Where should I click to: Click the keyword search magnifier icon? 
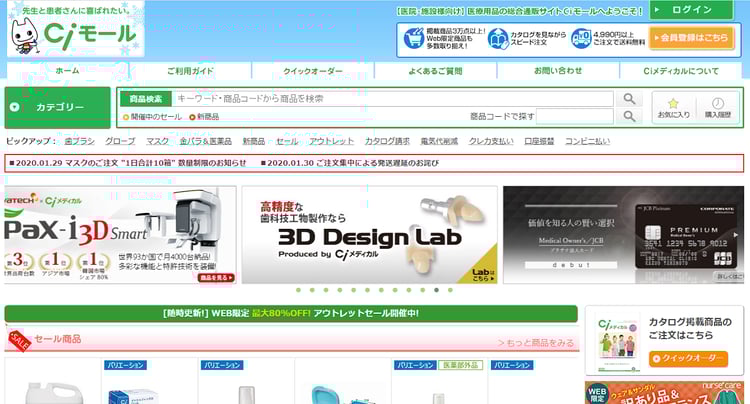click(x=629, y=99)
